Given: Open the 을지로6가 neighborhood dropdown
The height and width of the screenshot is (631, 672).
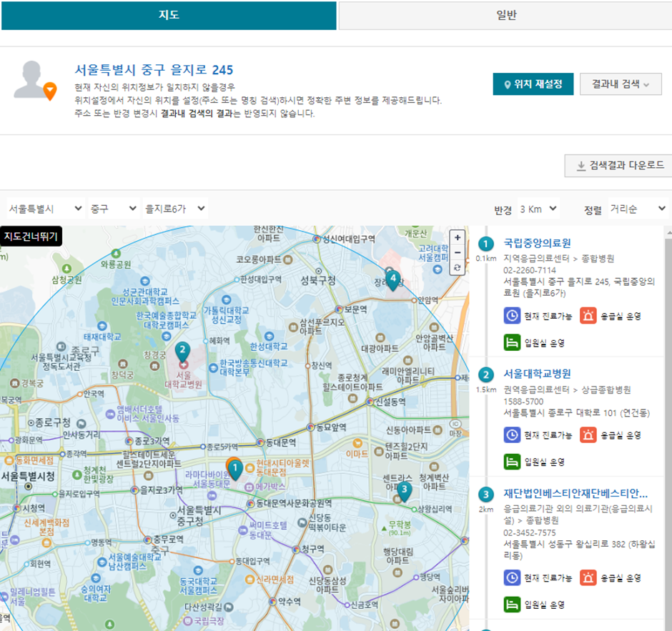Looking at the screenshot, I should [175, 209].
